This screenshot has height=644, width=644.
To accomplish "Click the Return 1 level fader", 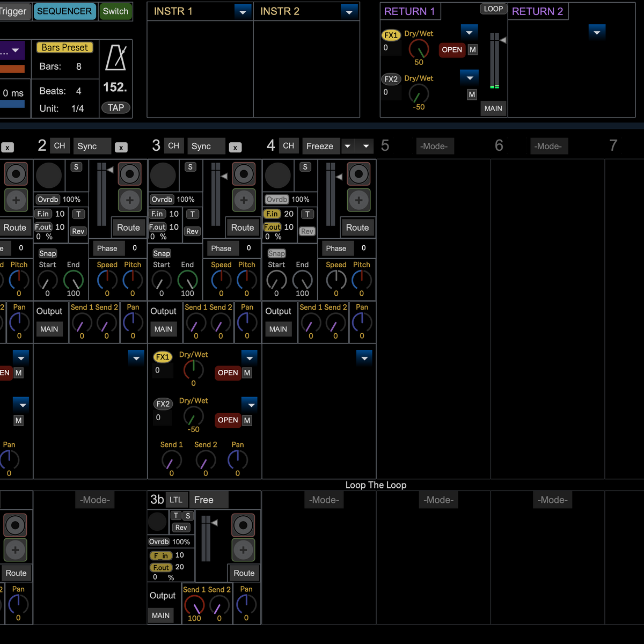I will (495, 61).
